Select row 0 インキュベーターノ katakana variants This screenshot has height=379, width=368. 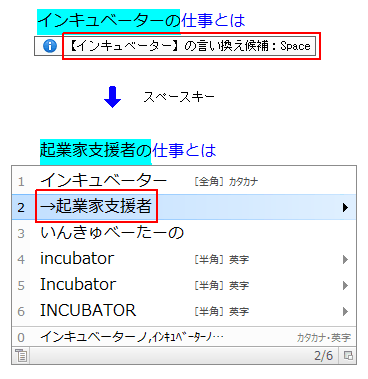point(184,337)
